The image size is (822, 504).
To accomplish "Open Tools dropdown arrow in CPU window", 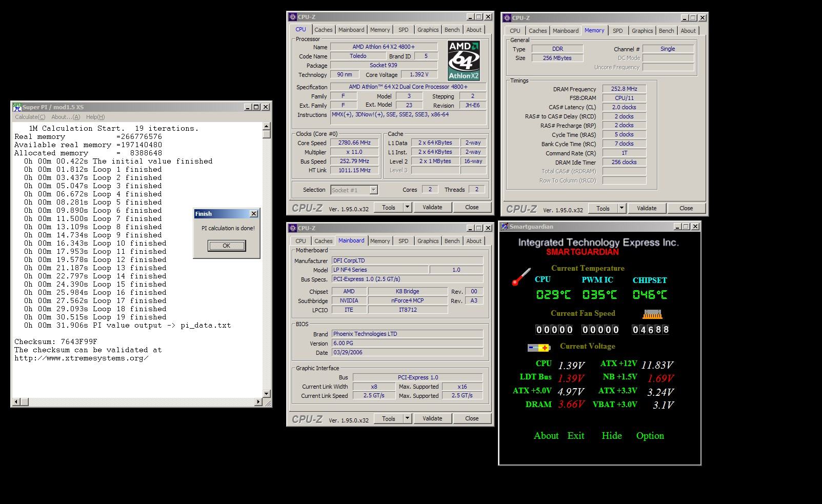I will pyautogui.click(x=408, y=207).
